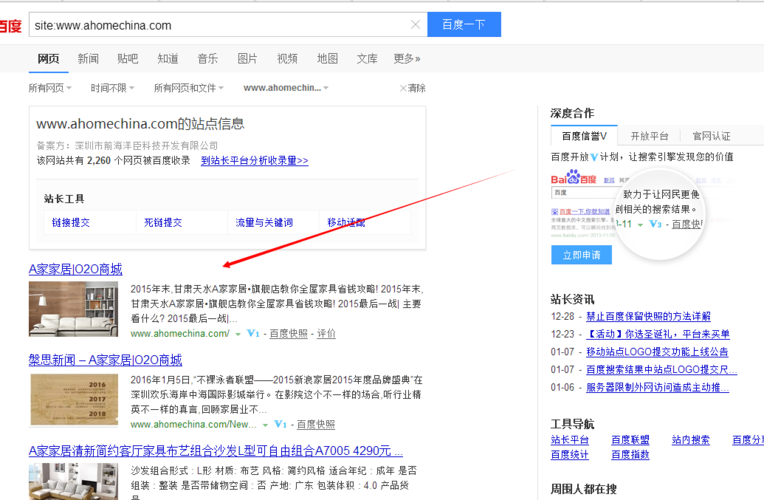
Task: Open the 站长平台 navigation link
Action: (x=570, y=440)
